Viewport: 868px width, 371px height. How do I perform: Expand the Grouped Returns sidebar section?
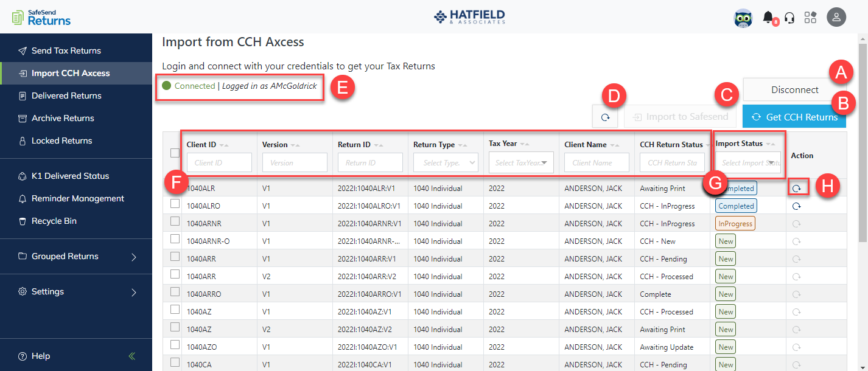[64, 256]
